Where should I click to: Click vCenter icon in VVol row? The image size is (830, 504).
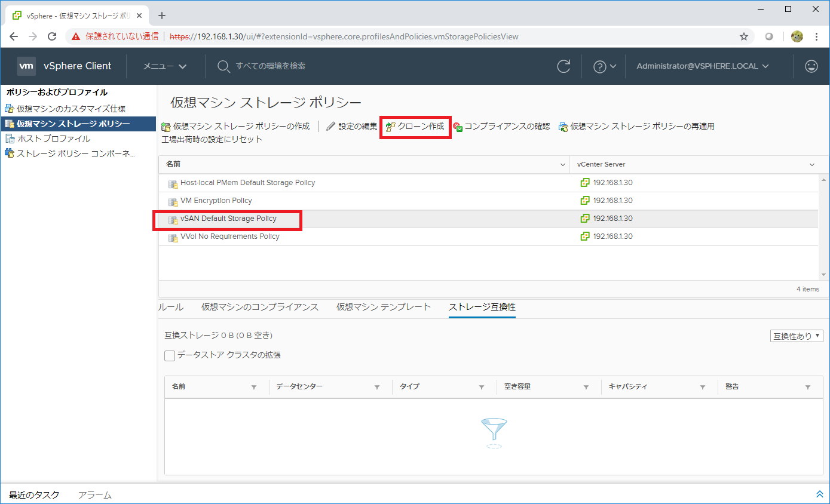[585, 236]
